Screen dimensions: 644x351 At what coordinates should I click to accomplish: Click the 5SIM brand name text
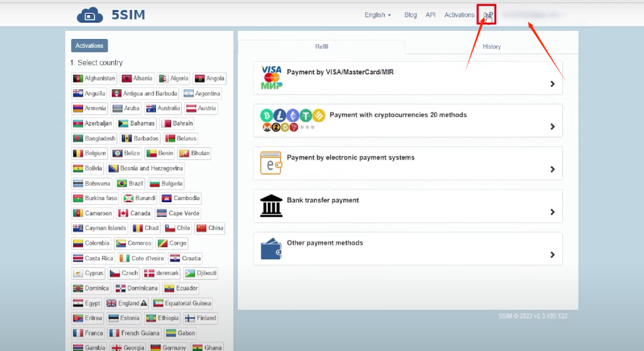128,15
